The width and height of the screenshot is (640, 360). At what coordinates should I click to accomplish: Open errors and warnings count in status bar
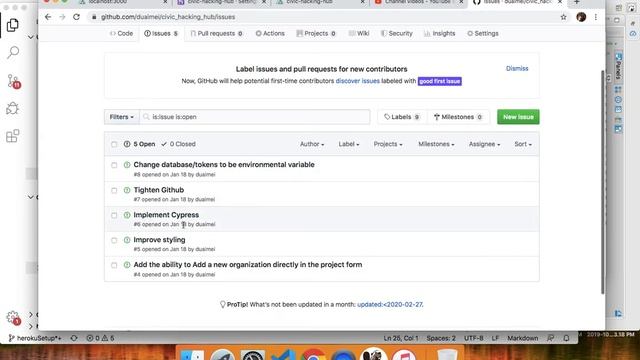[x=100, y=338]
